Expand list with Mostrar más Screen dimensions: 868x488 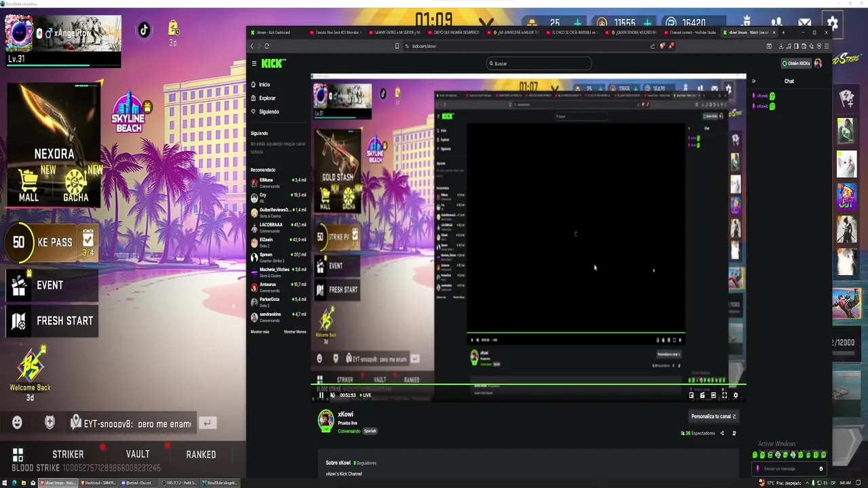coord(260,332)
